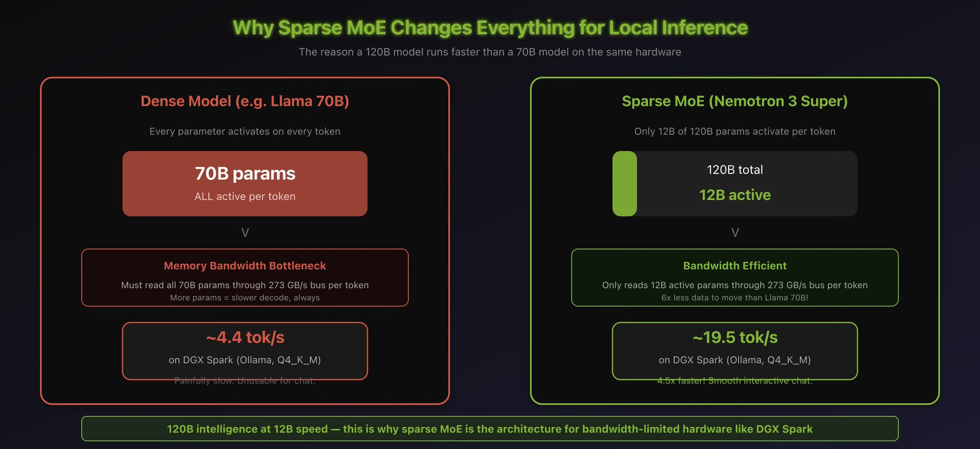Image resolution: width=980 pixels, height=449 pixels.
Task: Click the down arrow under 70B params
Action: 245,233
